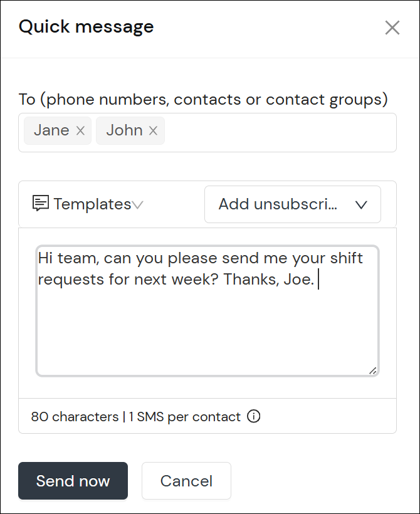This screenshot has width=420, height=514.
Task: Close the Quick message dialog
Action: (x=392, y=28)
